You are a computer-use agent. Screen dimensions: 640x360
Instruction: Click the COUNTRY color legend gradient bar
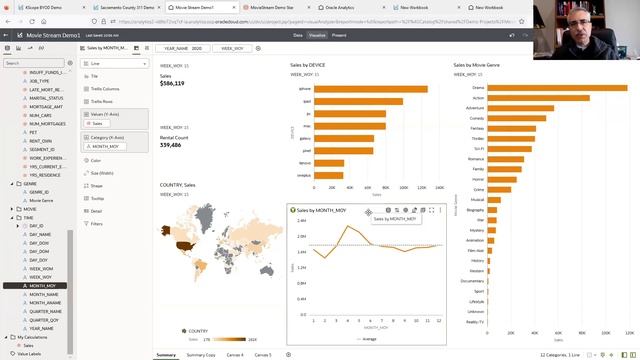pyautogui.click(x=229, y=339)
